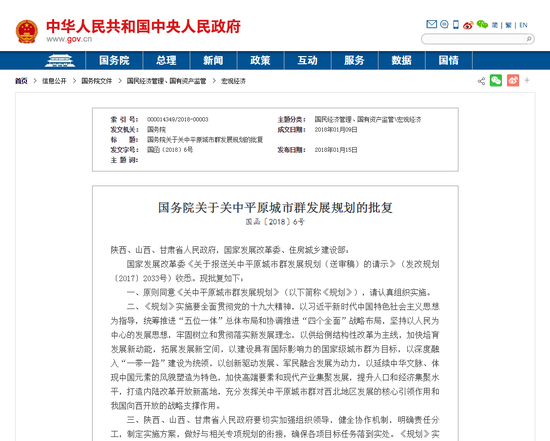Click the 发布日期 value 2018年01月15日
Viewport: 550px width, 441px height.
click(x=336, y=150)
